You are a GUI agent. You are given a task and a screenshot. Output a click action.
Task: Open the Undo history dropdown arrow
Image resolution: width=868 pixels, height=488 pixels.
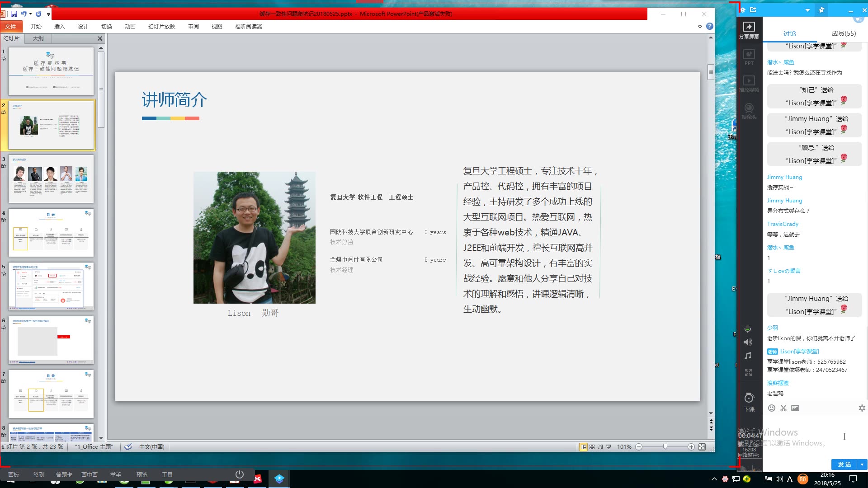point(30,14)
